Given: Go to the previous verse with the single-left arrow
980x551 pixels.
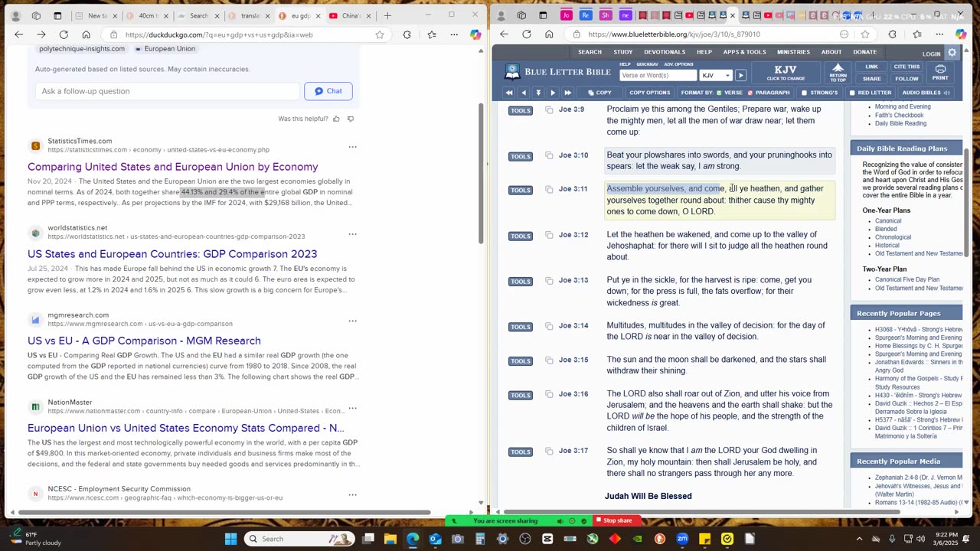Looking at the screenshot, I should click(x=524, y=93).
